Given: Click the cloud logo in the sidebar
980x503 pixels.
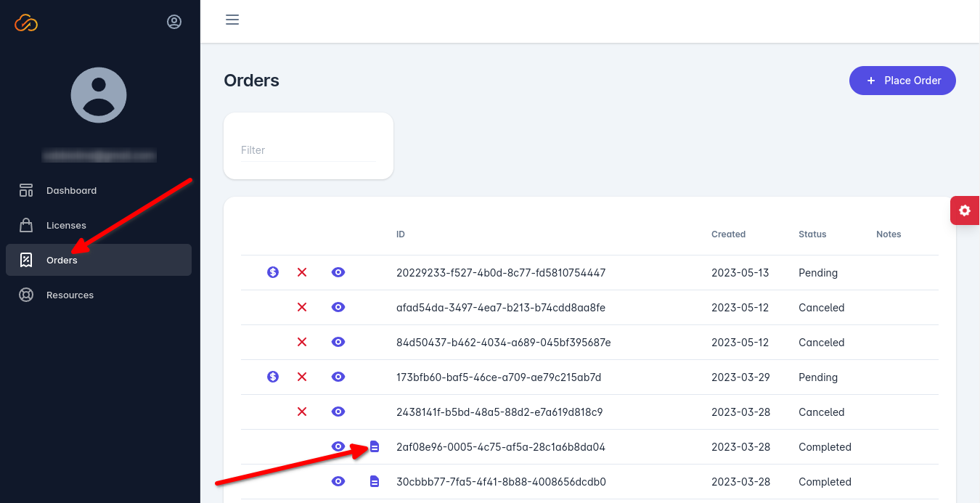Looking at the screenshot, I should [26, 23].
